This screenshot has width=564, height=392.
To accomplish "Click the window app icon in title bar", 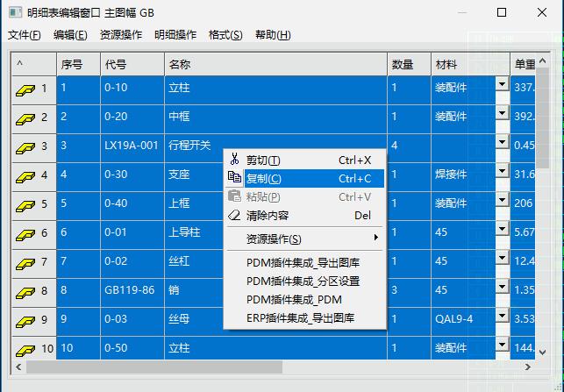I will point(16,12).
